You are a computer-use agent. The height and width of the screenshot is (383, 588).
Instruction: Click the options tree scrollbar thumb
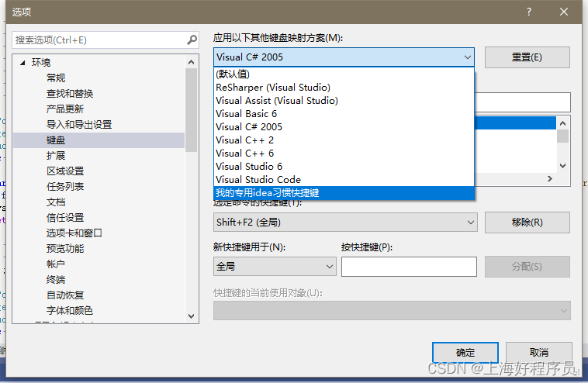[192, 110]
